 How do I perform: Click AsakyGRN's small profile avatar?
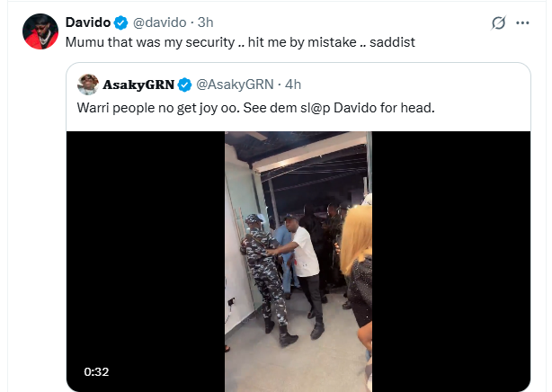coord(88,85)
